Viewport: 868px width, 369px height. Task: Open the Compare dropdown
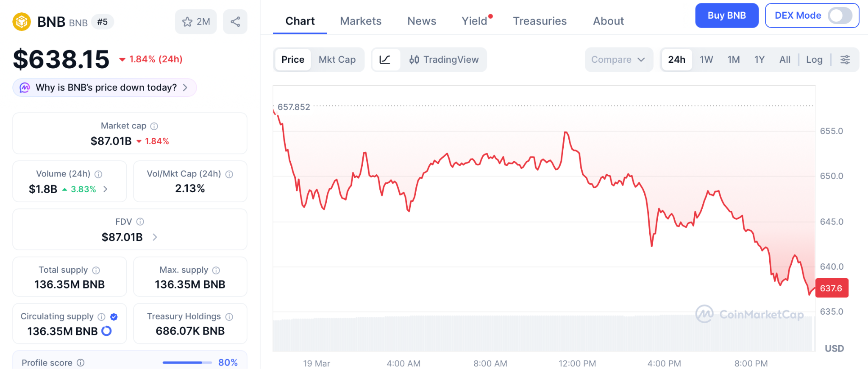tap(618, 60)
